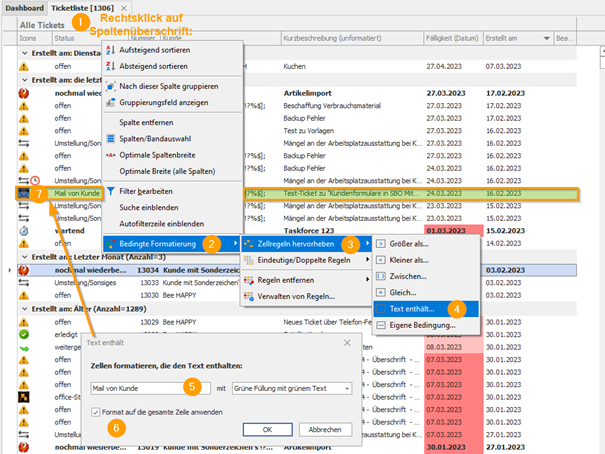Click the mail icon in the Mail von Kunde row
Image resolution: width=605 pixels, height=454 pixels.
click(23, 193)
